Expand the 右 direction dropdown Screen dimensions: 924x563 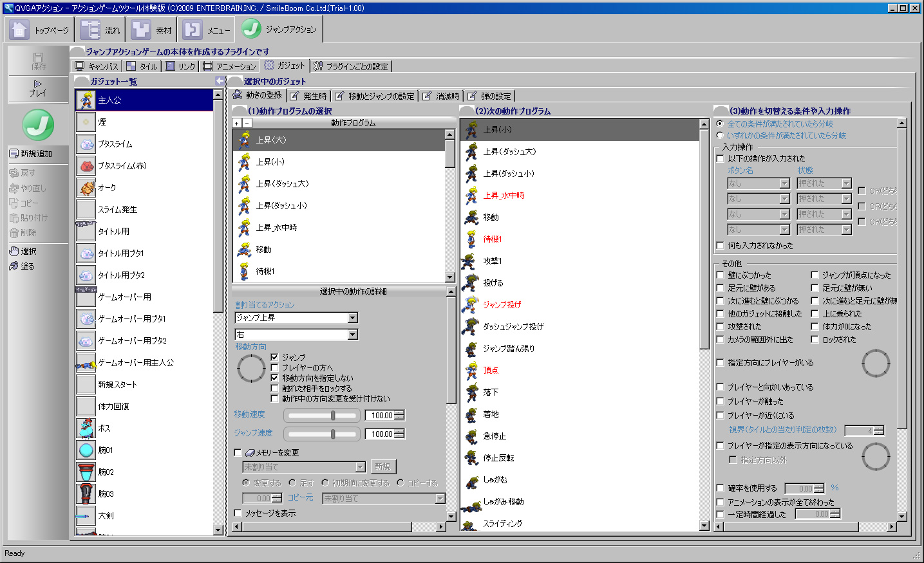point(352,335)
